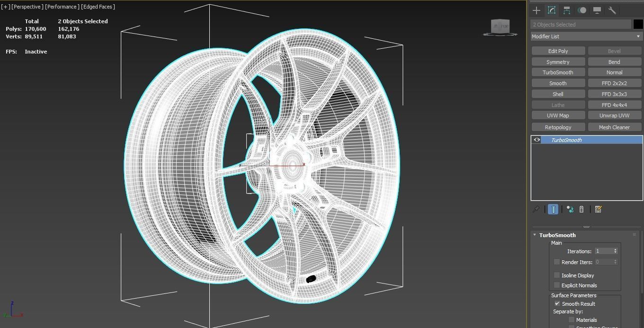Open the Modifier List dropdown
The height and width of the screenshot is (328, 644).
click(x=586, y=36)
